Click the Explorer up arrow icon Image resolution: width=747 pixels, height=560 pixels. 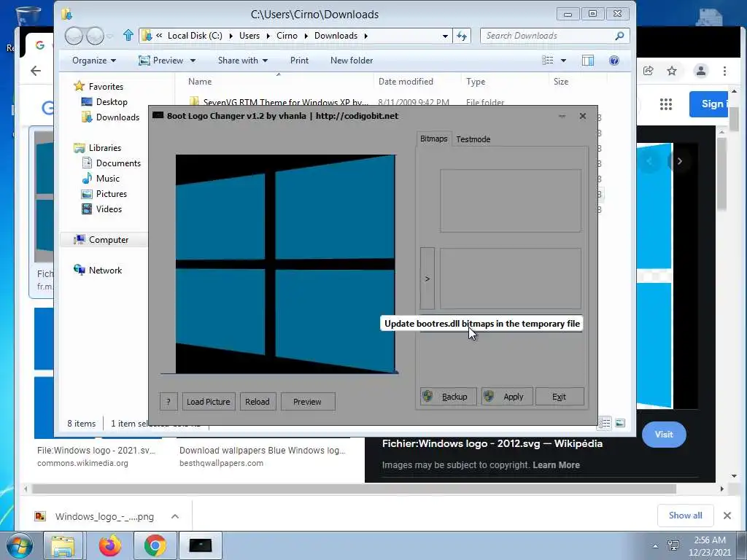click(x=128, y=35)
